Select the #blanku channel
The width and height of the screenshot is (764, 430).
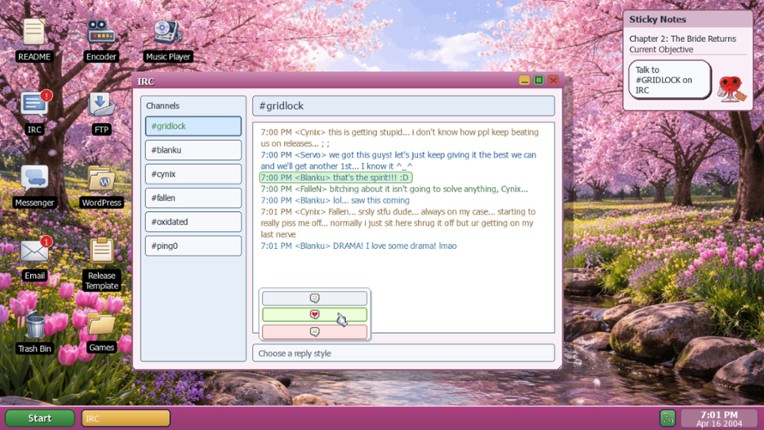coord(193,150)
